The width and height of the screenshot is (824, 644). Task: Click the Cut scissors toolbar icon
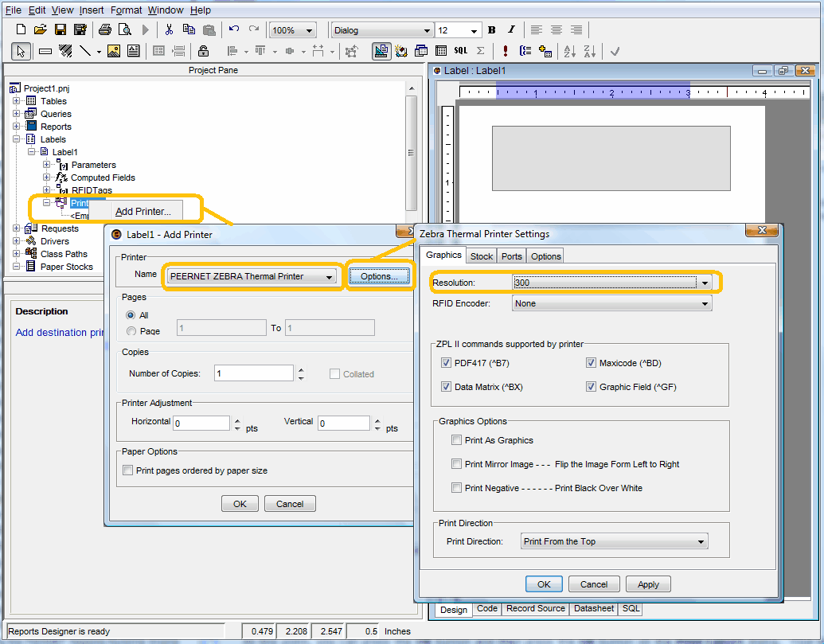click(169, 30)
